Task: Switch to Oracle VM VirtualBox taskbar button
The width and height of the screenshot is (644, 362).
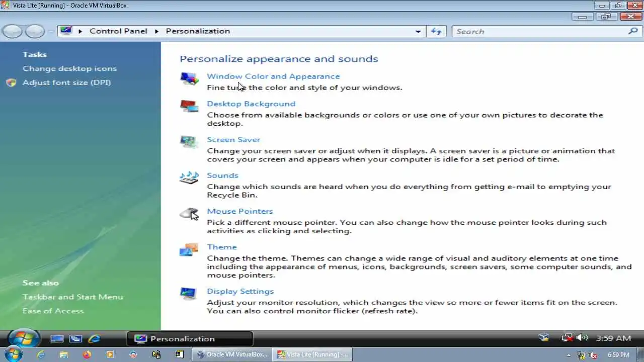Action: (232, 354)
